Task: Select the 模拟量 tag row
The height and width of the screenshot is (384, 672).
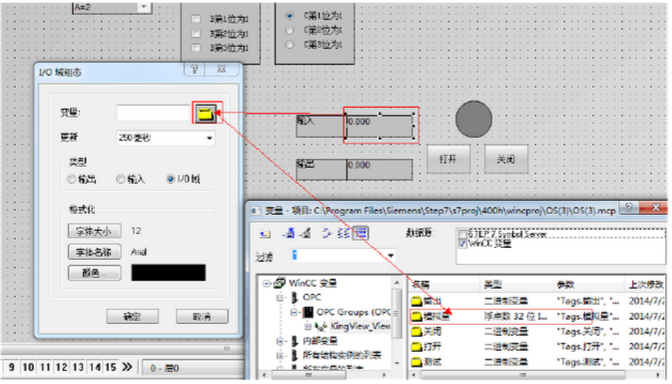Action: point(501,316)
